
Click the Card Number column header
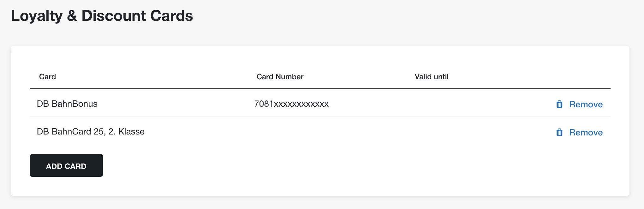[280, 77]
